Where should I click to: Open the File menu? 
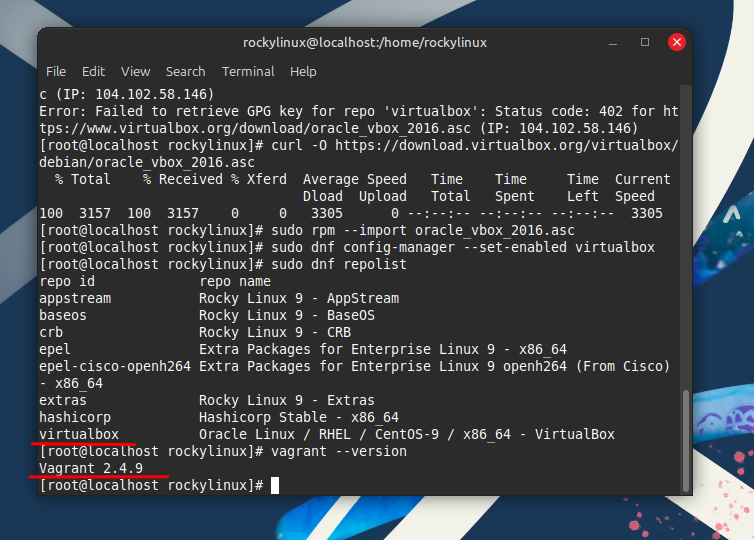pos(56,72)
